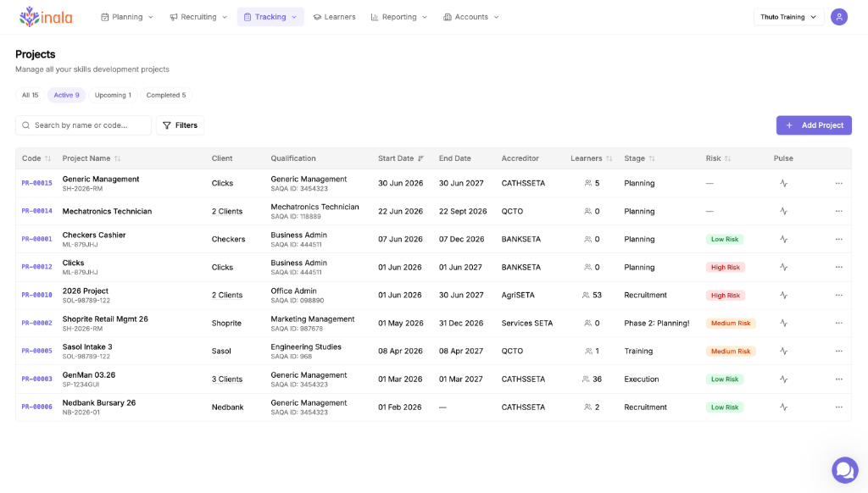
Task: Open row actions for Shoprite Retail Mgmt 26
Action: point(838,323)
